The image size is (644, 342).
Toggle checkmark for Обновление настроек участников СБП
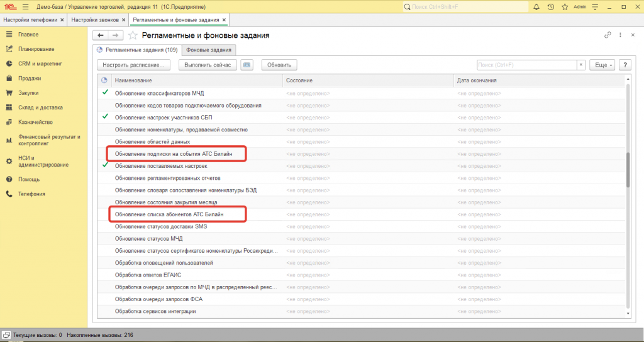click(105, 116)
